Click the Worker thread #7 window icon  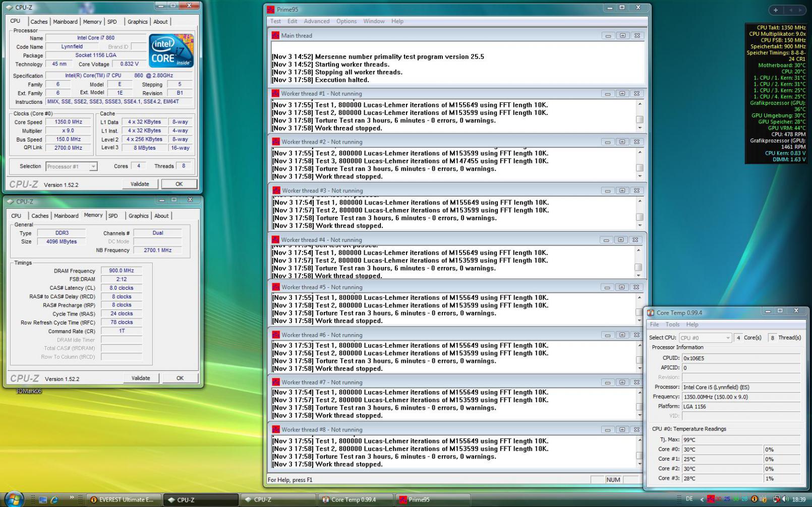[276, 382]
